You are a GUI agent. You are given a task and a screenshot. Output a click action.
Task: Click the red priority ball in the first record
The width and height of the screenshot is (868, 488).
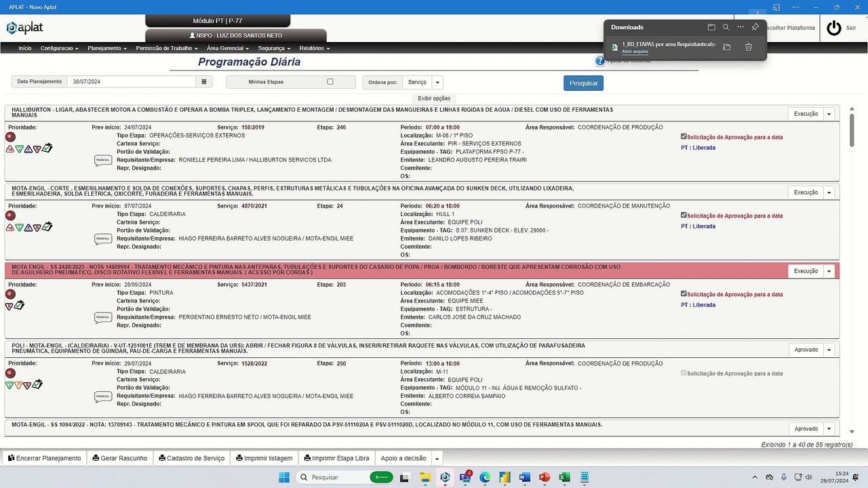(10, 137)
